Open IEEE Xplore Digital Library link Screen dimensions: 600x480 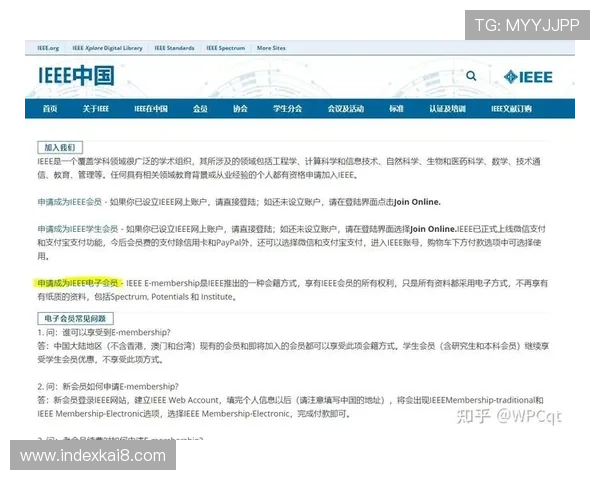107,48
